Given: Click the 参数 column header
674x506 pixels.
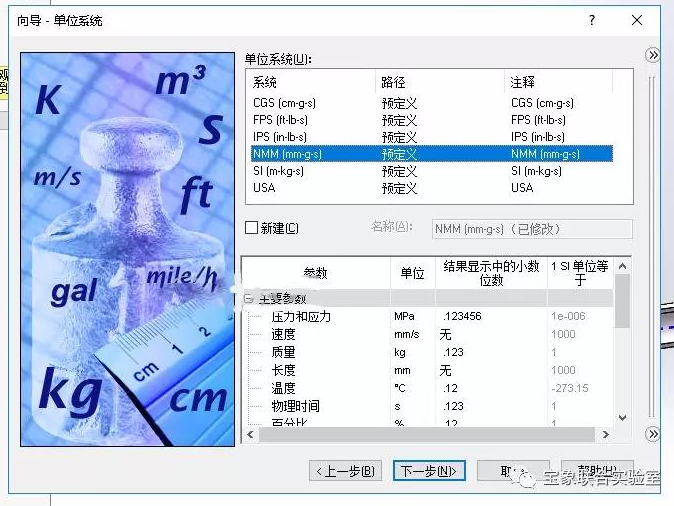Looking at the screenshot, I should pos(316,273).
